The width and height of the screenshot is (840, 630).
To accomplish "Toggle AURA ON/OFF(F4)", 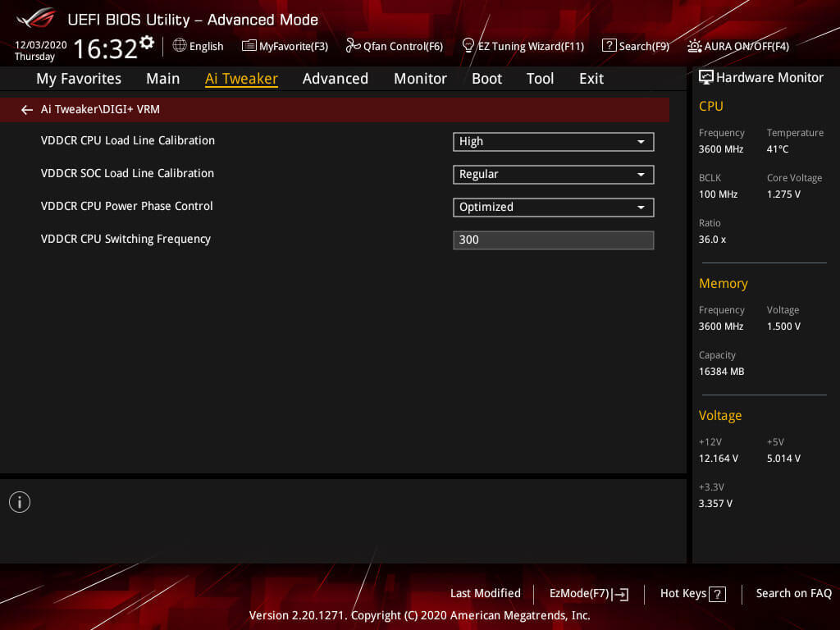I will 746,47.
